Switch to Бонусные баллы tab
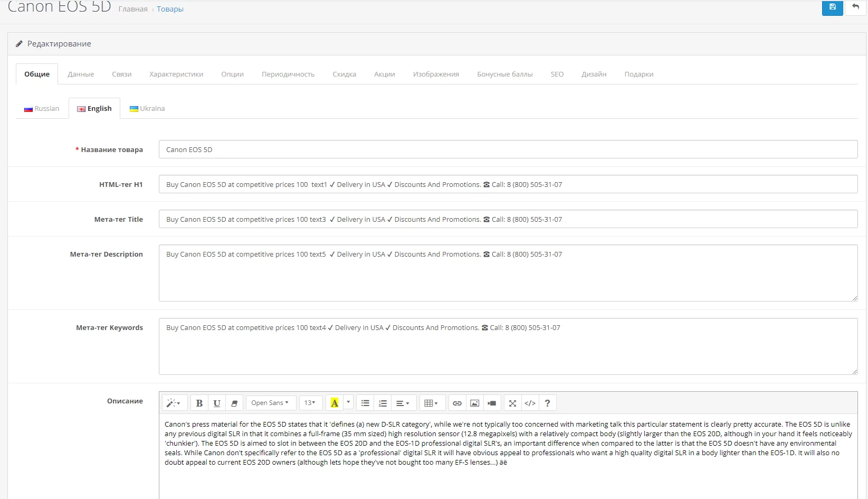 [505, 74]
